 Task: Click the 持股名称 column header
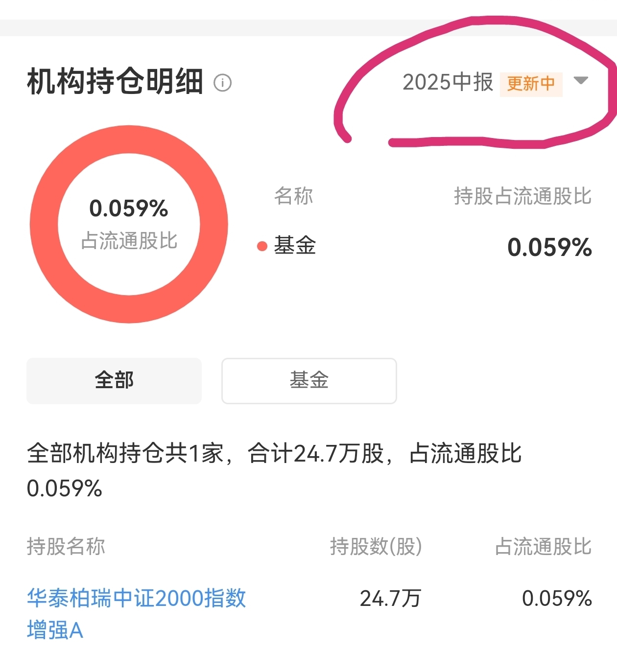click(66, 546)
